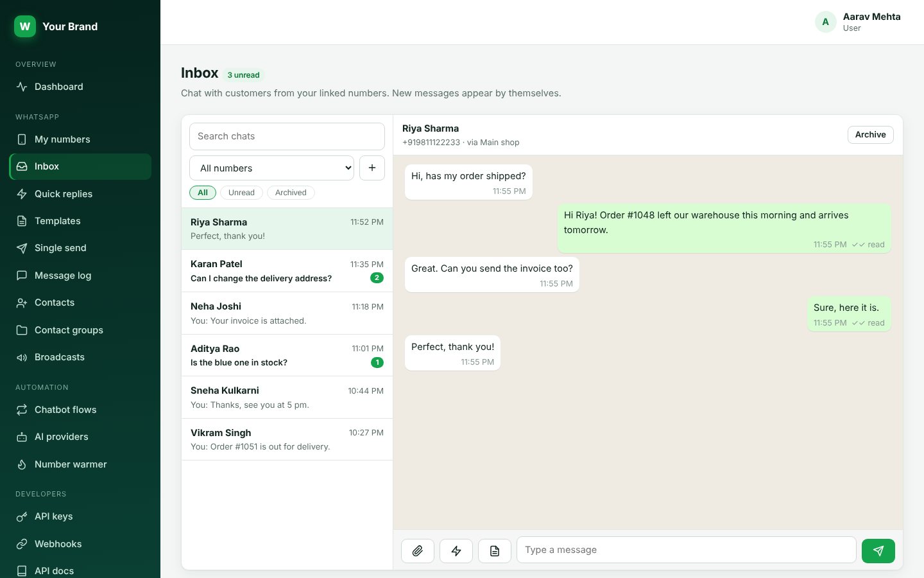The height and width of the screenshot is (578, 924).
Task: Click the Templates file icon in sidebar
Action: pyautogui.click(x=22, y=221)
